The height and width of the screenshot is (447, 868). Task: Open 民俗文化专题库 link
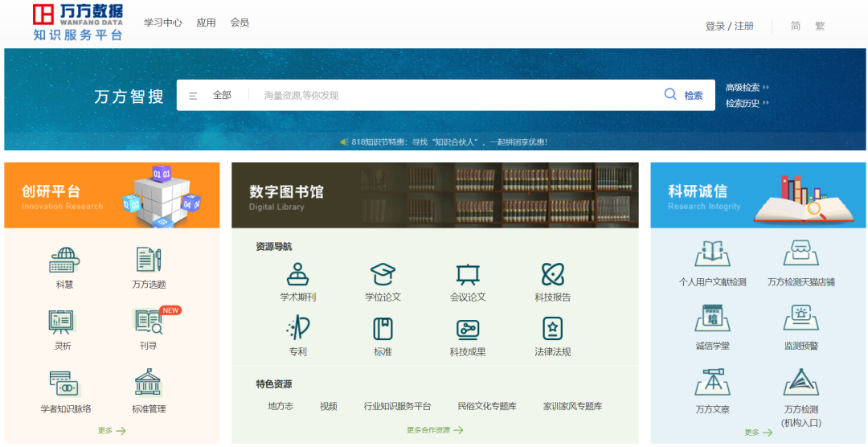[x=487, y=407]
